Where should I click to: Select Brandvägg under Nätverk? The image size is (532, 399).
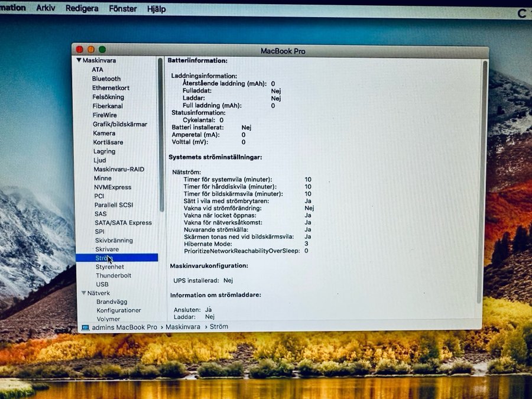tap(112, 301)
